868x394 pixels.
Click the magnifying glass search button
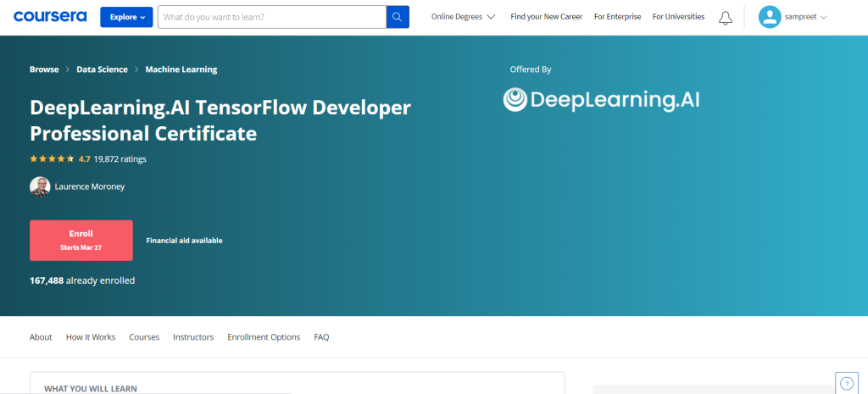(398, 17)
